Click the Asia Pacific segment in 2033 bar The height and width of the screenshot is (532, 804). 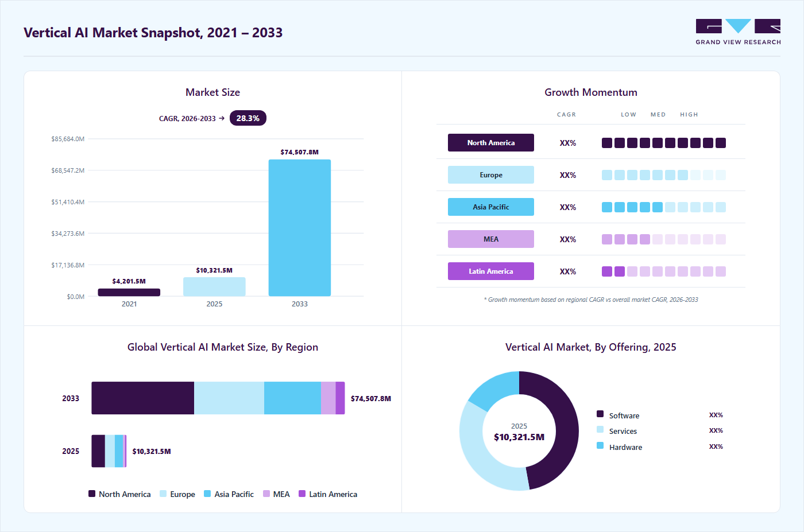tap(292, 398)
